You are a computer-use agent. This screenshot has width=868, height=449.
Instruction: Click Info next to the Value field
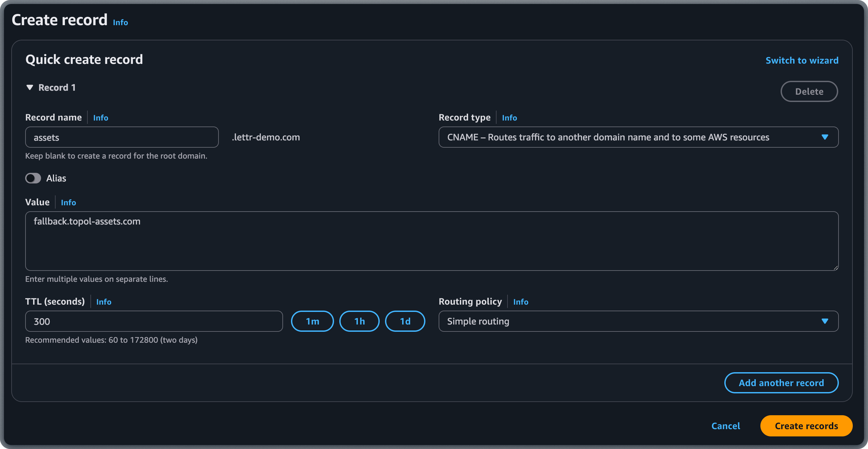[x=68, y=202]
